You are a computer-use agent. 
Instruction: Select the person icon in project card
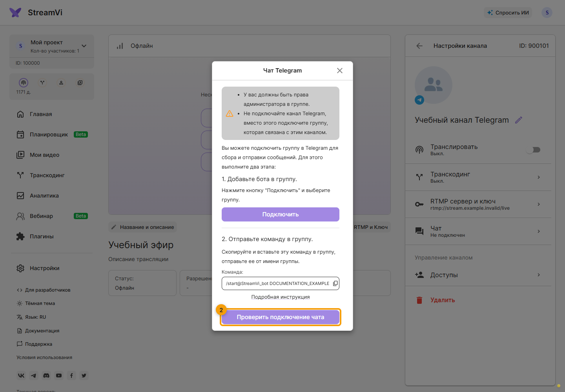tap(61, 83)
